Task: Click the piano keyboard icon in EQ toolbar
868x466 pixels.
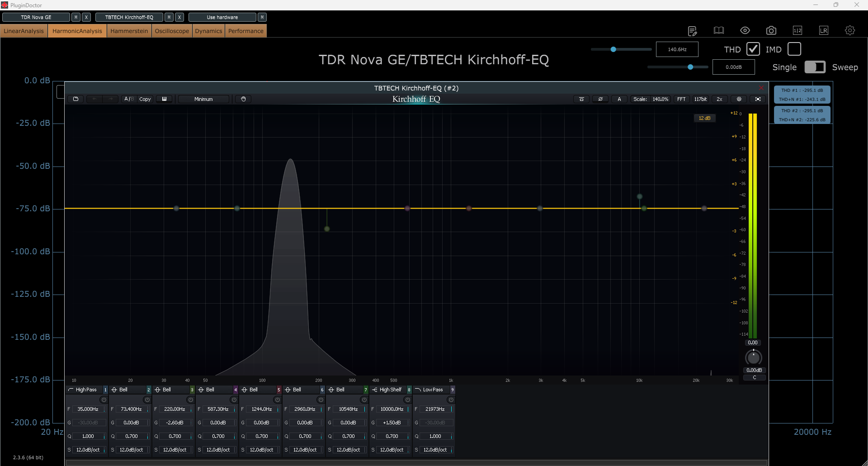Action: (x=164, y=99)
